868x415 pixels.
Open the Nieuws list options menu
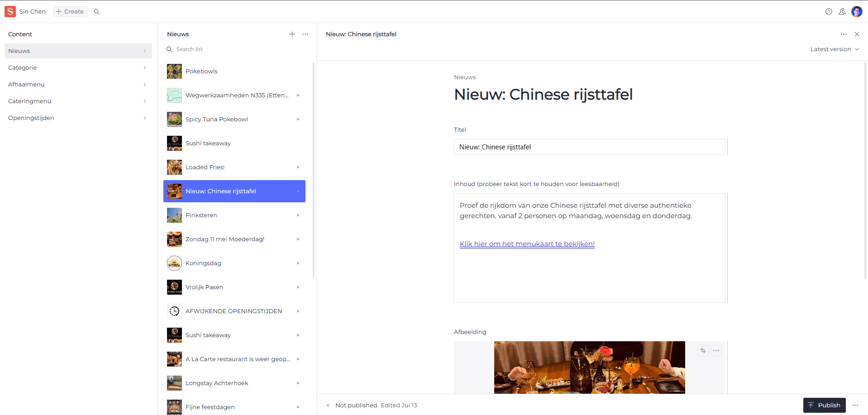click(305, 34)
